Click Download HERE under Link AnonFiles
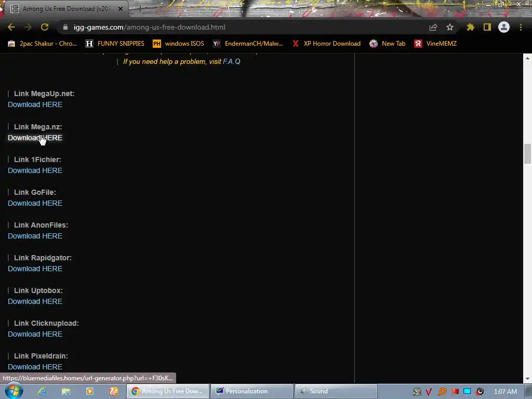This screenshot has height=399, width=532. 35,236
